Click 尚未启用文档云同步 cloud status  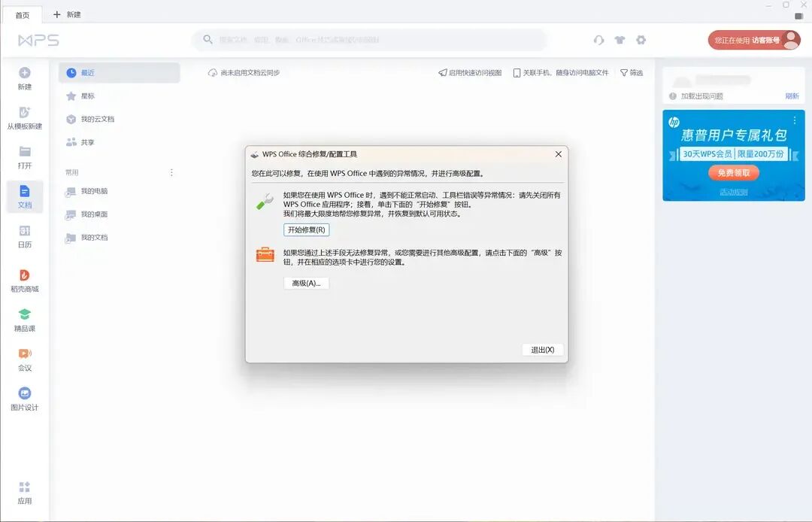click(x=244, y=73)
